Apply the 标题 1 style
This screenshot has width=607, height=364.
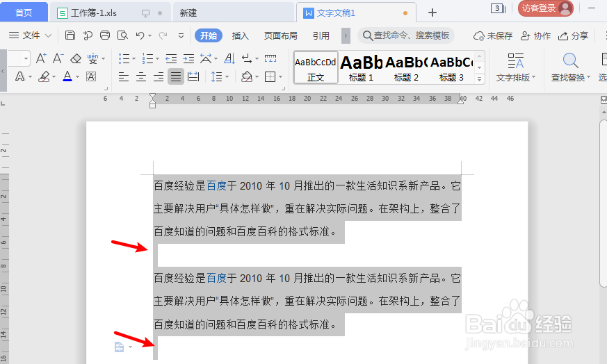click(x=361, y=67)
